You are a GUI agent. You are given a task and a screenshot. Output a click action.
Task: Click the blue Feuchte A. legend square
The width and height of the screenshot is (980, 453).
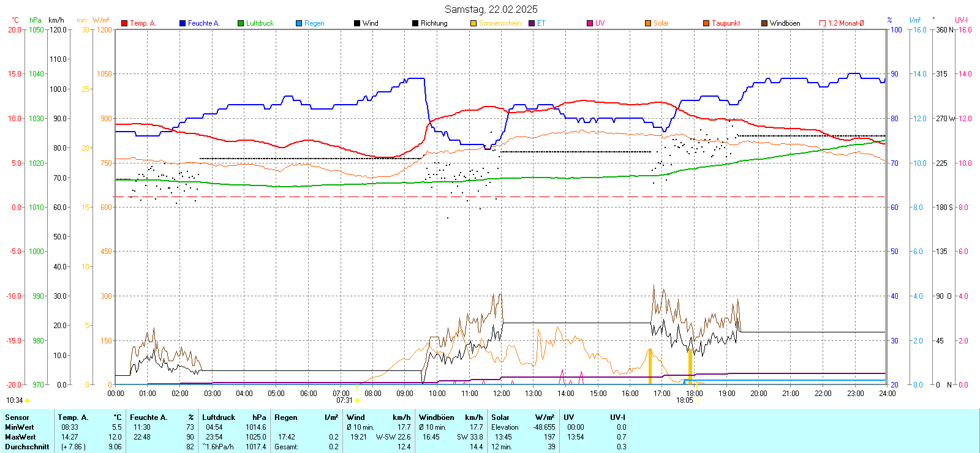183,23
